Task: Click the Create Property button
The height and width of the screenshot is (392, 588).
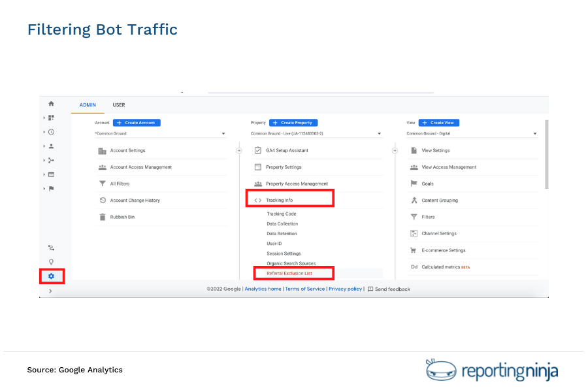Action: [x=293, y=123]
